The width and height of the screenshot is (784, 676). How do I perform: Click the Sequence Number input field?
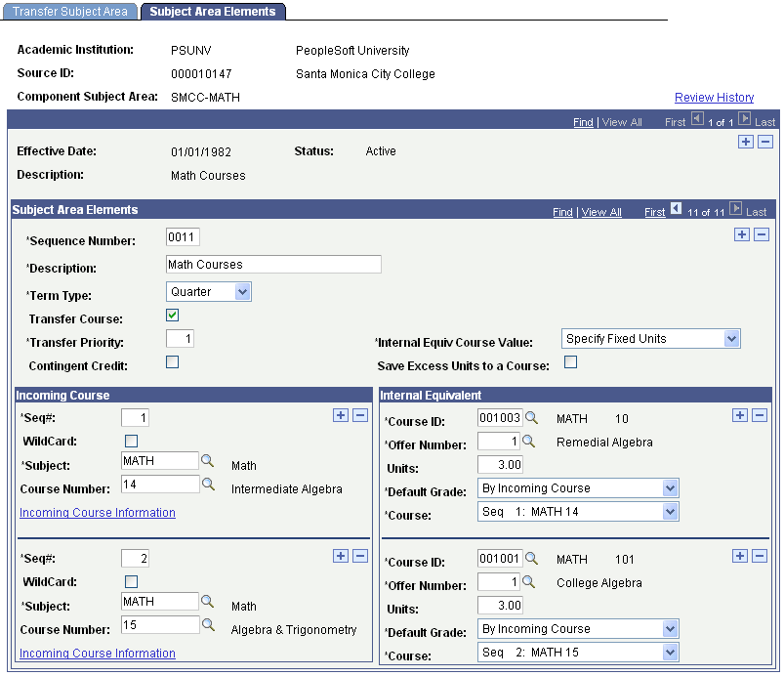click(183, 237)
